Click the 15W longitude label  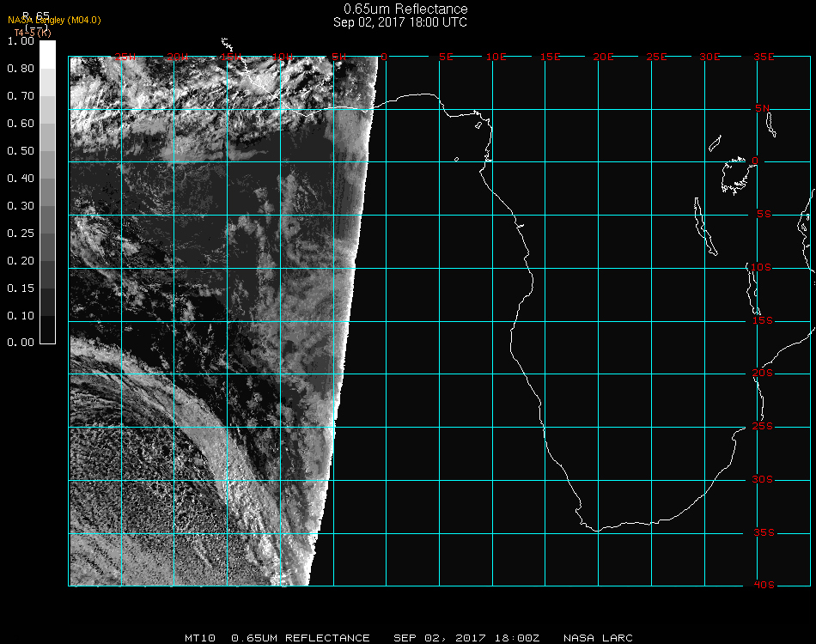point(230,57)
